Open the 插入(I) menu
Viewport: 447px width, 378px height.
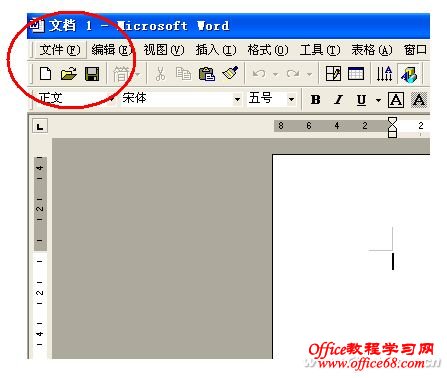click(216, 50)
